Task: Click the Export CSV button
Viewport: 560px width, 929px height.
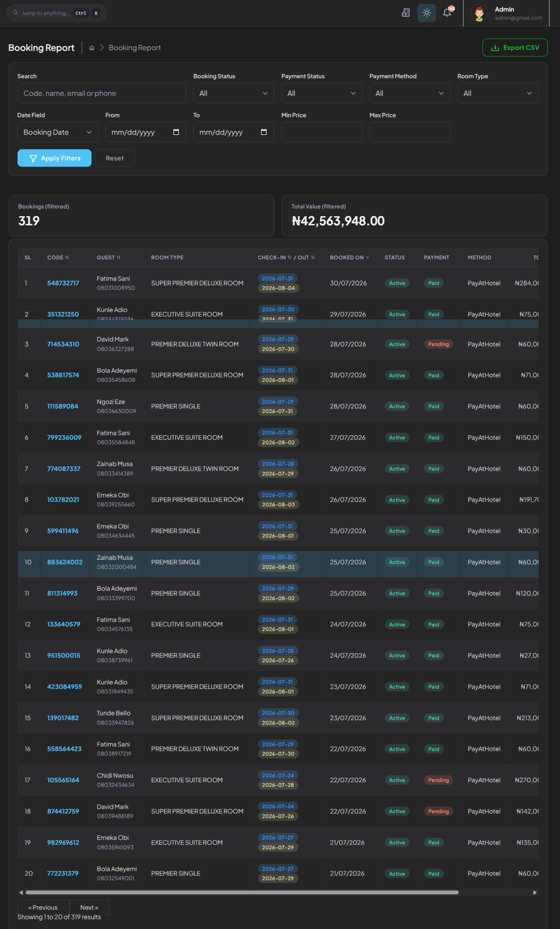Action: pos(514,48)
